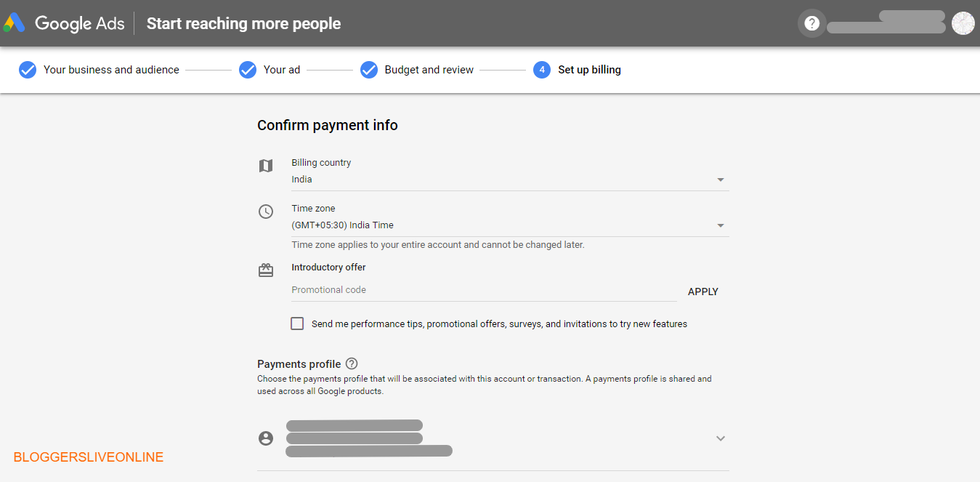Select the Set up billing step
Image resolution: width=980 pixels, height=482 pixels.
(589, 70)
